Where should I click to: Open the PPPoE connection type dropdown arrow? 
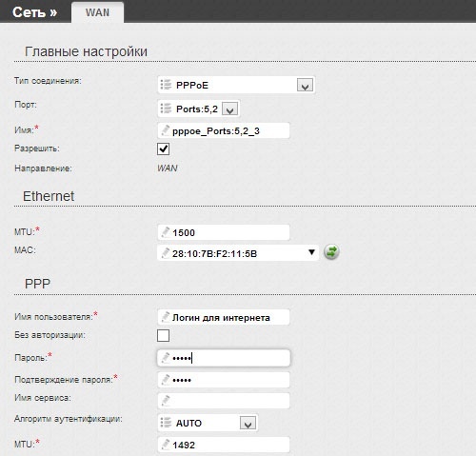tap(305, 85)
